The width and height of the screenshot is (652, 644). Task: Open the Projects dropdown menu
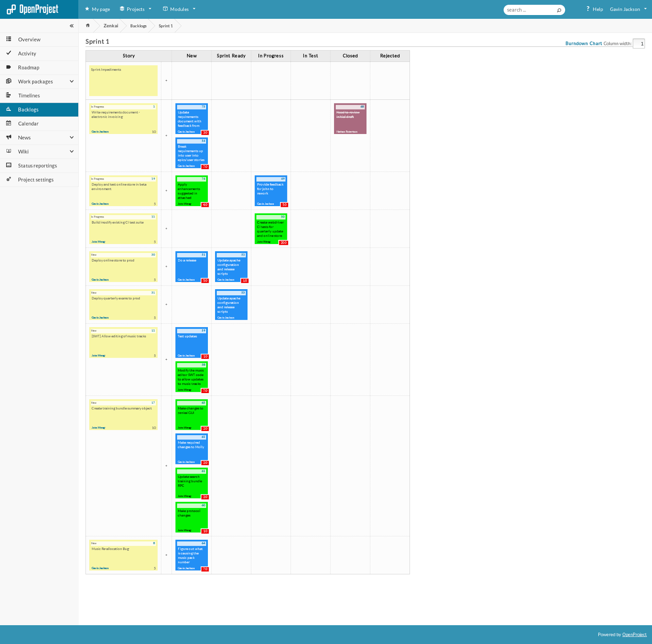pyautogui.click(x=135, y=9)
